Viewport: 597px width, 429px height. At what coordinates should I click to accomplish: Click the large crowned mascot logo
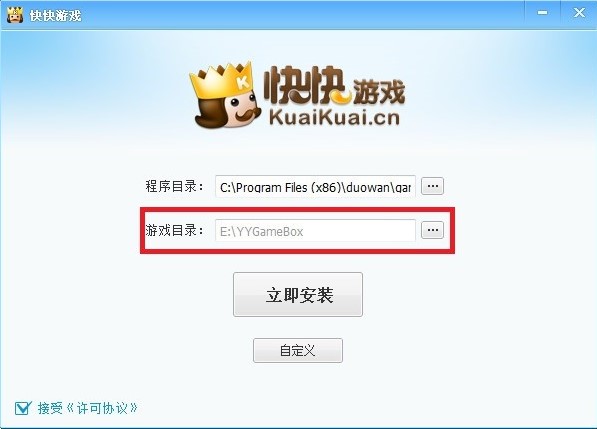pos(225,95)
